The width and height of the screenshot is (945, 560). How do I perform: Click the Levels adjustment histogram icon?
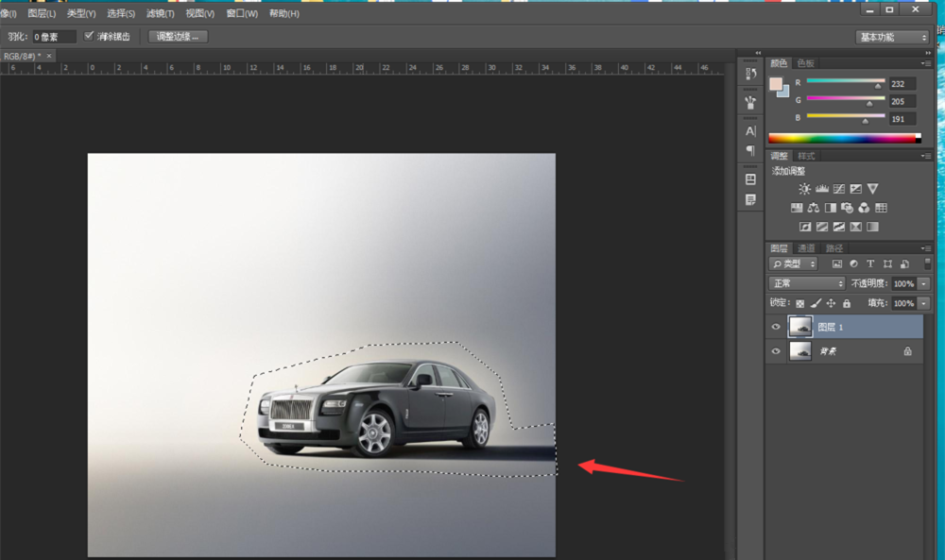(821, 189)
